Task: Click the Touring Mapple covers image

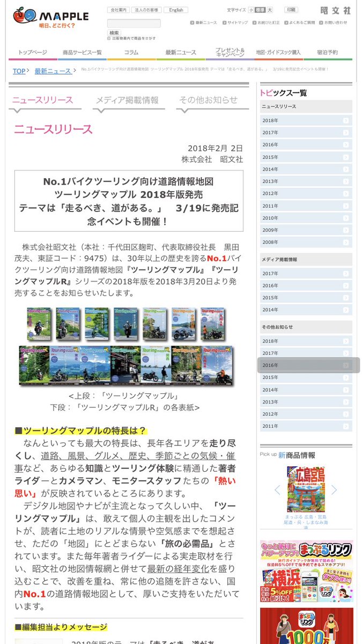Action: (127, 346)
